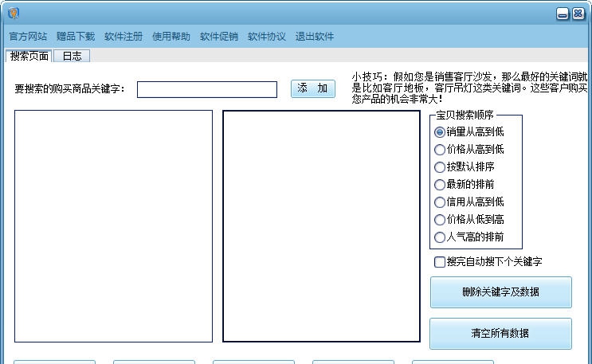The width and height of the screenshot is (592, 364).
Task: Select 人气高的排前 option
Action: pos(469,237)
